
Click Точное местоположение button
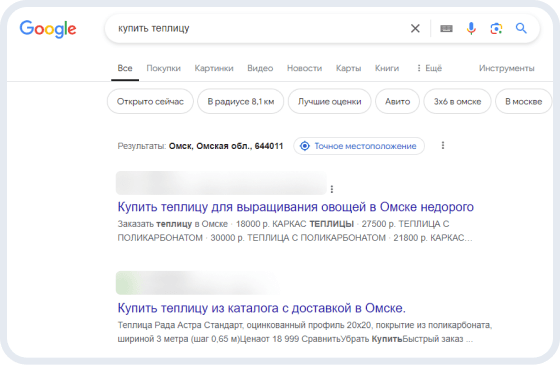coord(359,146)
